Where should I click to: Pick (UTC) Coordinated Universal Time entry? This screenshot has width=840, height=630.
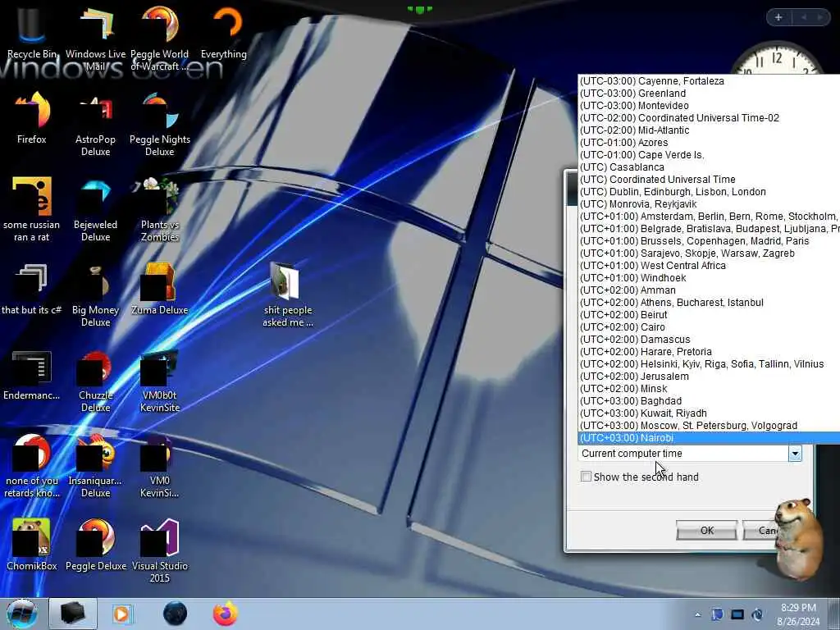pos(710,180)
